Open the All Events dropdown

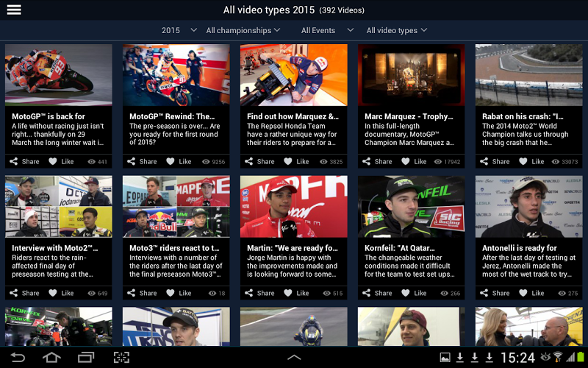point(327,30)
